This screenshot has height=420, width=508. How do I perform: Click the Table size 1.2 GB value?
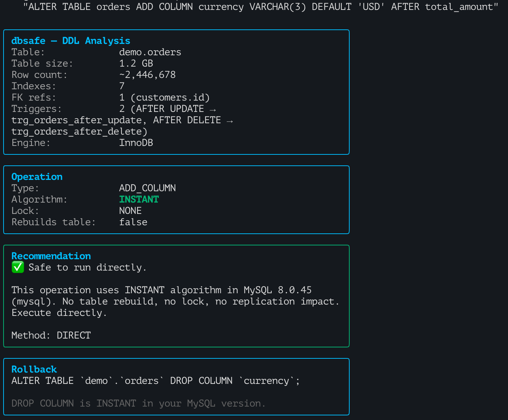pos(136,63)
